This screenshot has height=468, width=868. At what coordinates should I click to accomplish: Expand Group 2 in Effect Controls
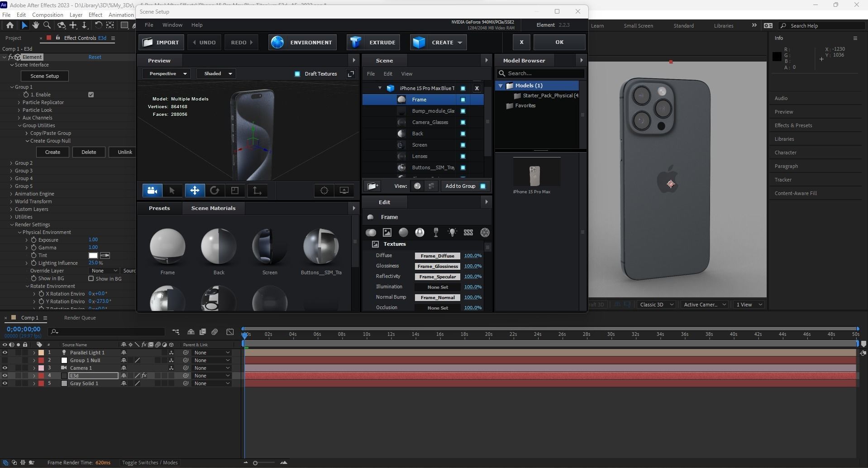click(11, 163)
